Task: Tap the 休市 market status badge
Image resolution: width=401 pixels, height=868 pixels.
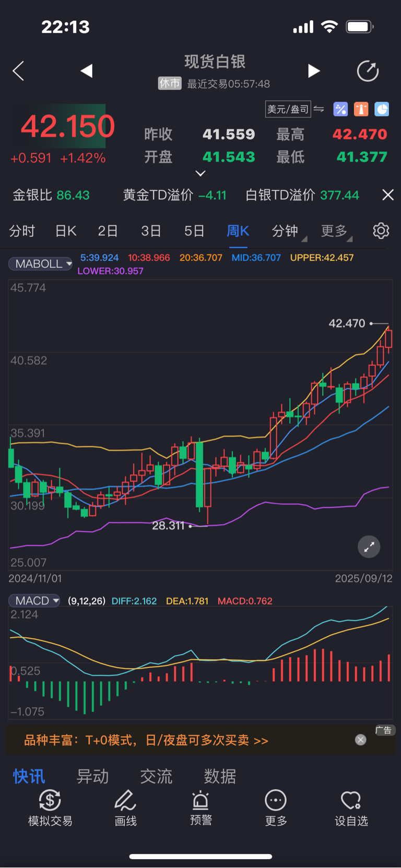Action: pyautogui.click(x=170, y=84)
